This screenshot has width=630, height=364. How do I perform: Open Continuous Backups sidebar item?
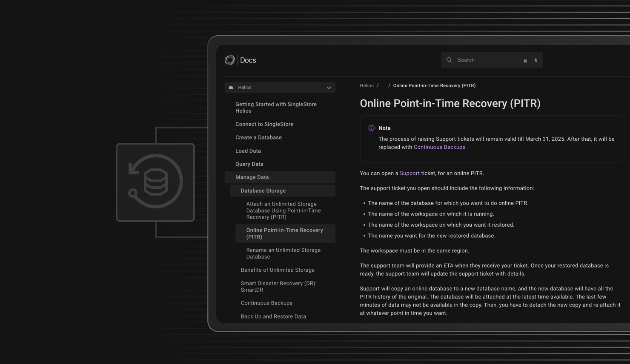pyautogui.click(x=266, y=303)
